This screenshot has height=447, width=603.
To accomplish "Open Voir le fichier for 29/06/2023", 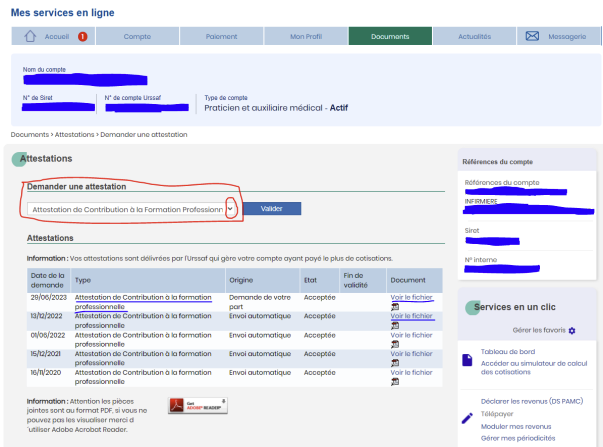I will click(x=411, y=297).
